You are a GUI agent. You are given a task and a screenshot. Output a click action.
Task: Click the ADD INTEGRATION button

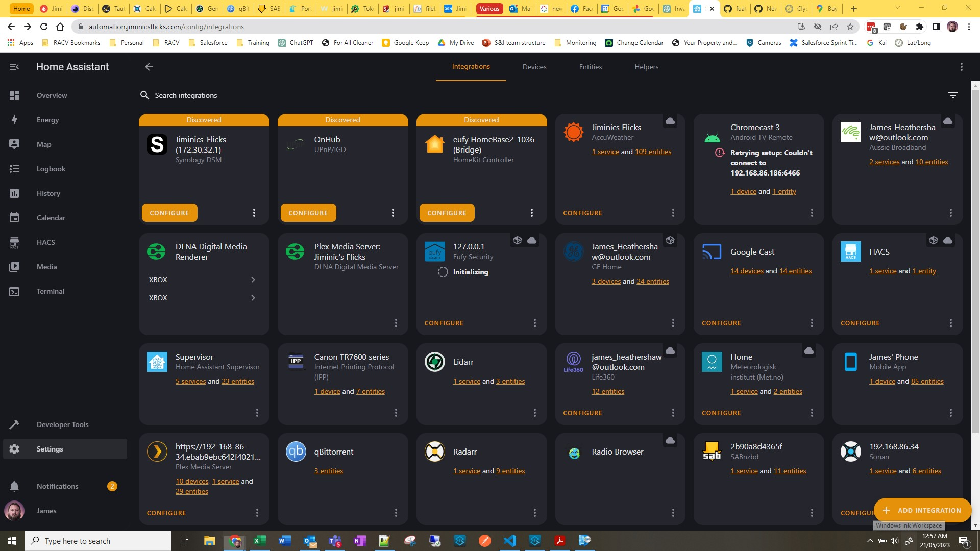[x=922, y=510]
